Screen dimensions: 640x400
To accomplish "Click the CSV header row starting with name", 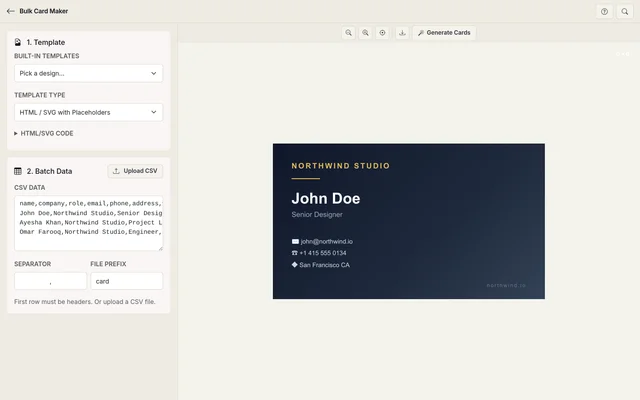I will [x=91, y=203].
